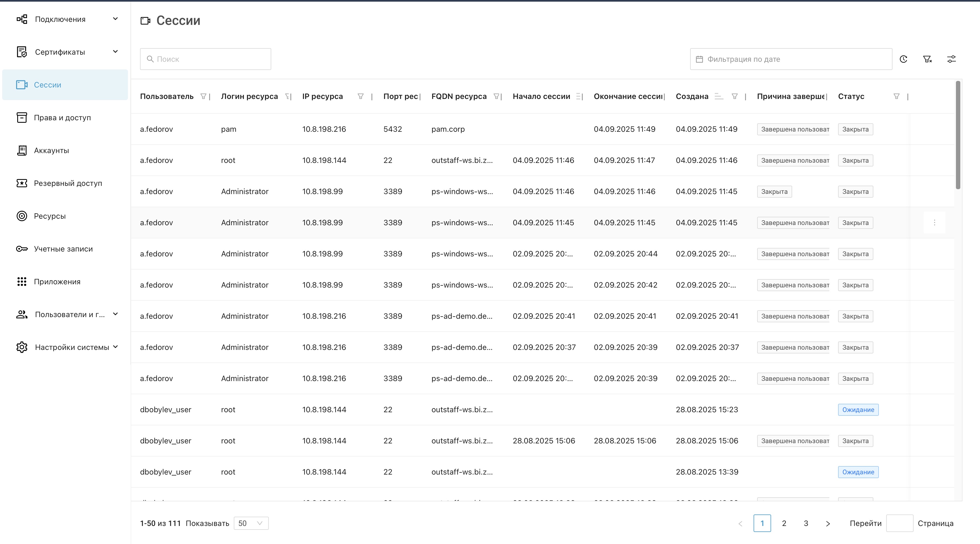Click the clear filters funnel icon
Image resolution: width=980 pixels, height=544 pixels.
(927, 59)
